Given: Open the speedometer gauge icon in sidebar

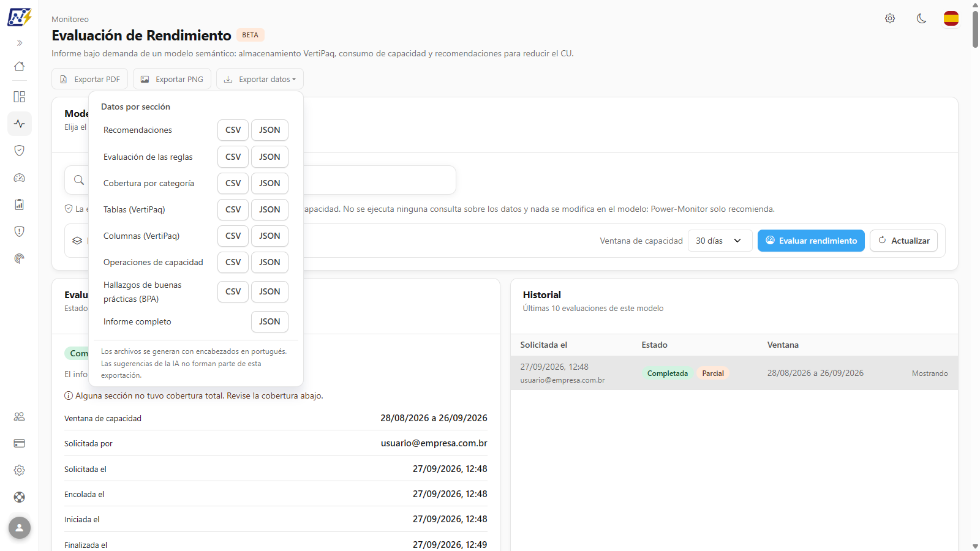Looking at the screenshot, I should 20,178.
